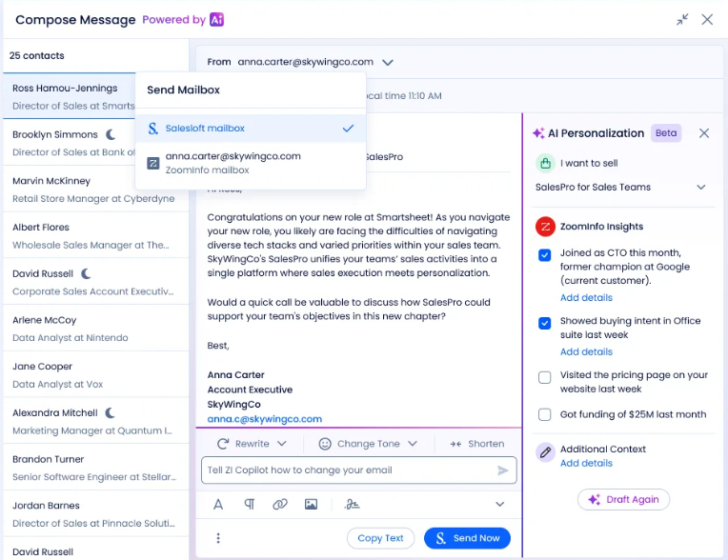Check Visited the pricing page insight
The height and width of the screenshot is (560, 728).
click(545, 377)
